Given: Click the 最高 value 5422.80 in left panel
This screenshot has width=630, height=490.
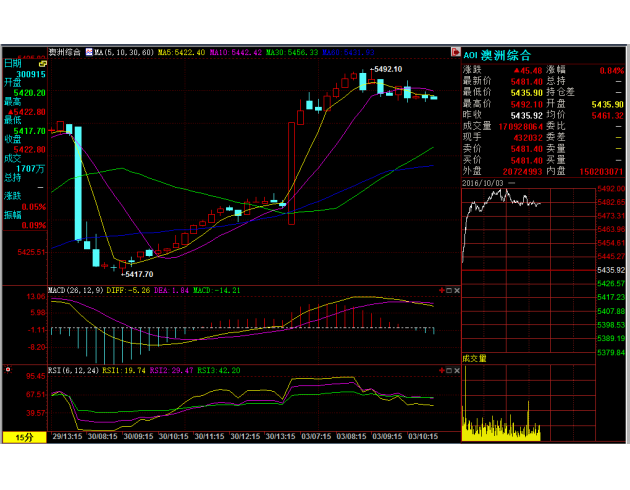Looking at the screenshot, I should [27, 112].
